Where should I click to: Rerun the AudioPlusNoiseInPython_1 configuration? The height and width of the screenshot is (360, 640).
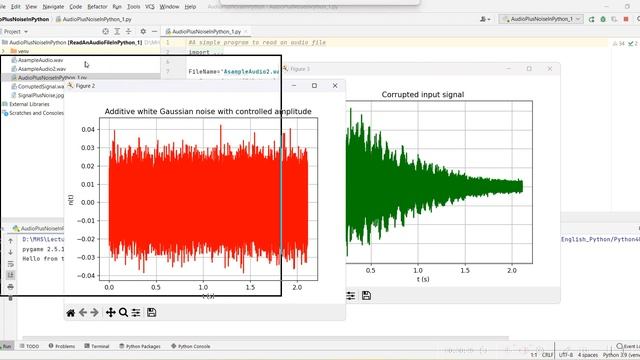(x=591, y=19)
